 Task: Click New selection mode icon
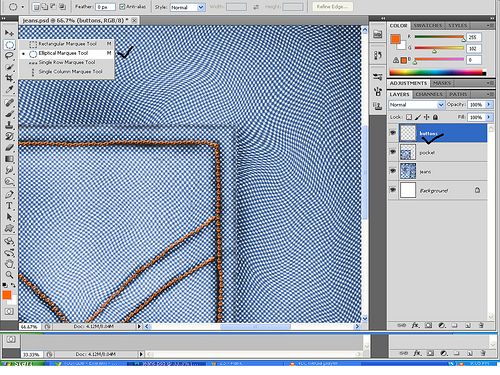point(36,7)
